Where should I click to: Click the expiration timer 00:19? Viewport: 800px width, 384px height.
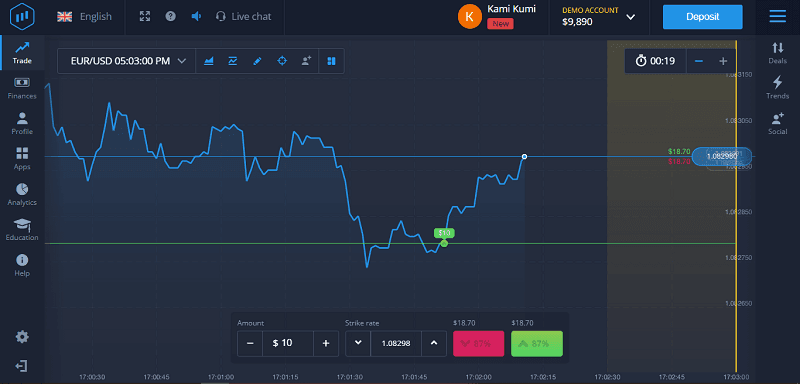pyautogui.click(x=655, y=61)
